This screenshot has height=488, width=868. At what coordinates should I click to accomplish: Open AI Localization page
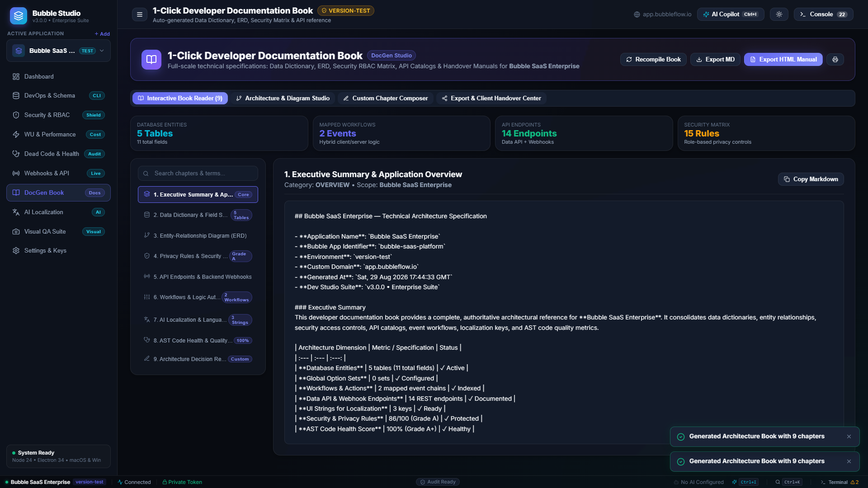coord(58,212)
